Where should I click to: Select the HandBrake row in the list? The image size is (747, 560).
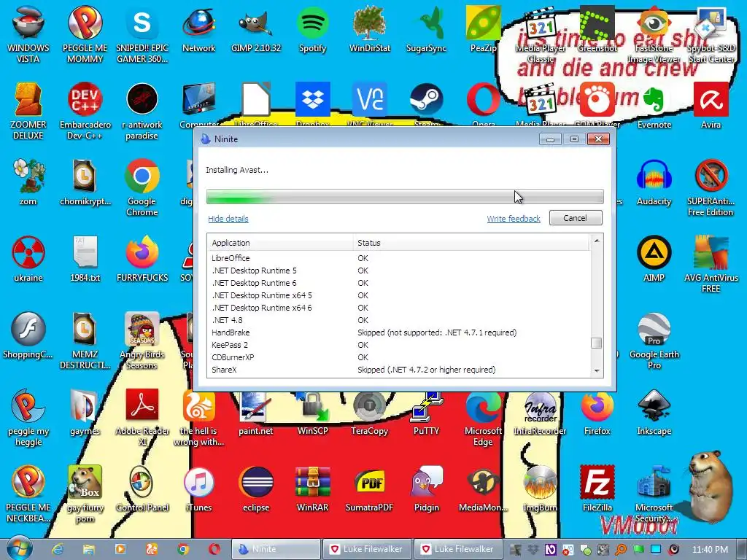pyautogui.click(x=399, y=332)
